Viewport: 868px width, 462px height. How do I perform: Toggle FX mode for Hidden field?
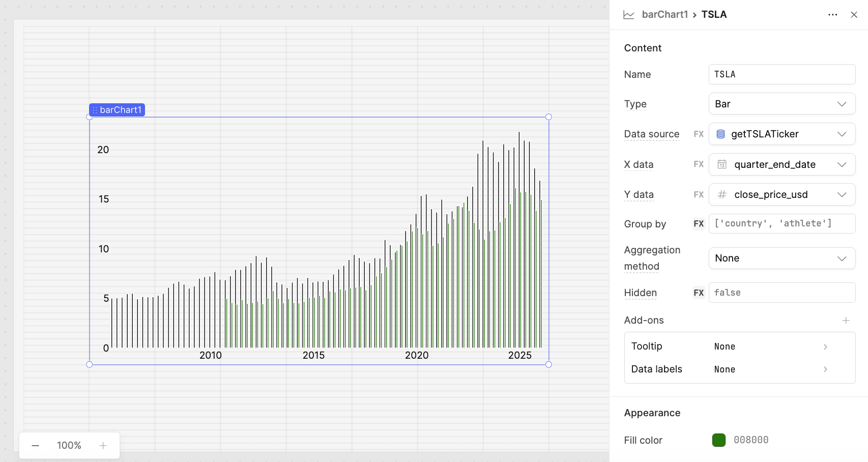(699, 293)
